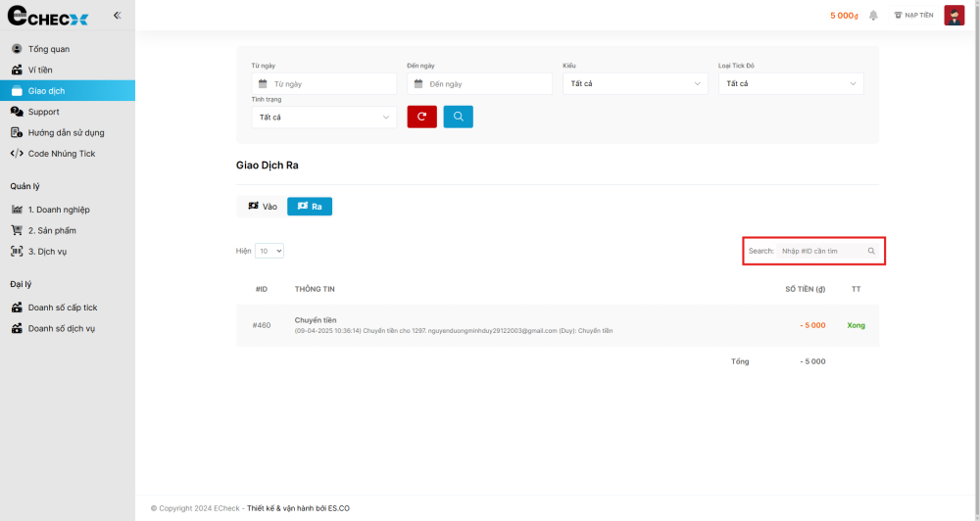980x521 pixels.
Task: Click the red reset filter button
Action: pyautogui.click(x=421, y=117)
